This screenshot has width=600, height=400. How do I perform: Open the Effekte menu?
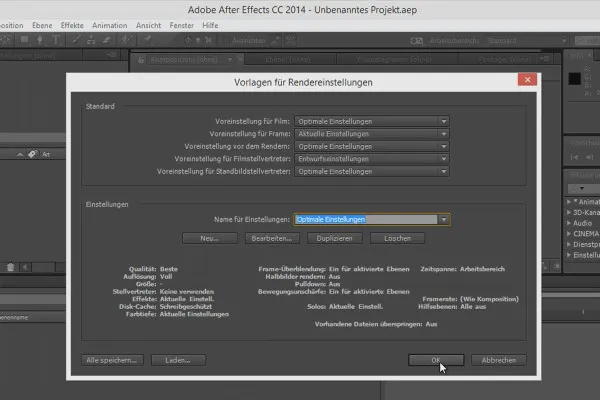[x=72, y=25]
